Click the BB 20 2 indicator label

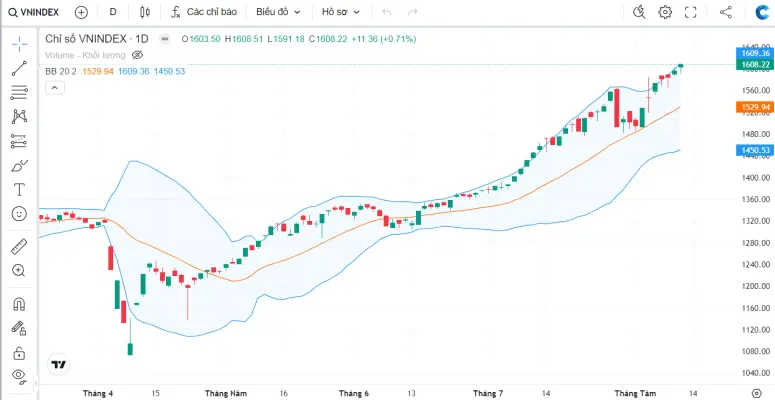61,71
